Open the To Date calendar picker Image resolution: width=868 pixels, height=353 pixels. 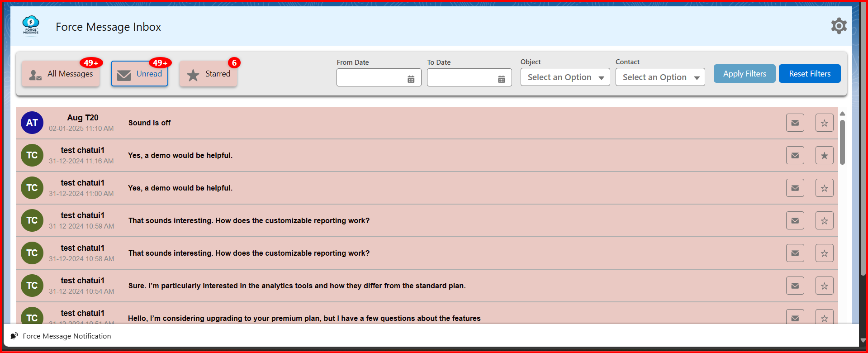click(x=501, y=79)
